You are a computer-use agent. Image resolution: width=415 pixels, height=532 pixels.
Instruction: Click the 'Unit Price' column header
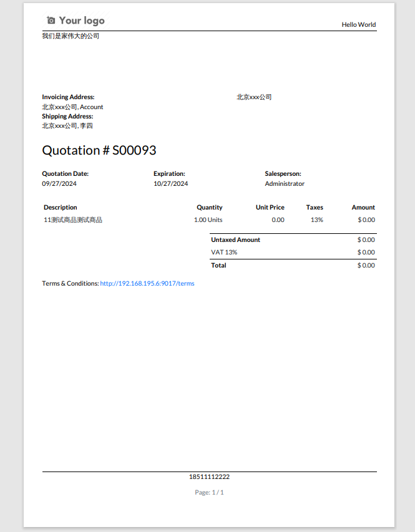tap(270, 207)
